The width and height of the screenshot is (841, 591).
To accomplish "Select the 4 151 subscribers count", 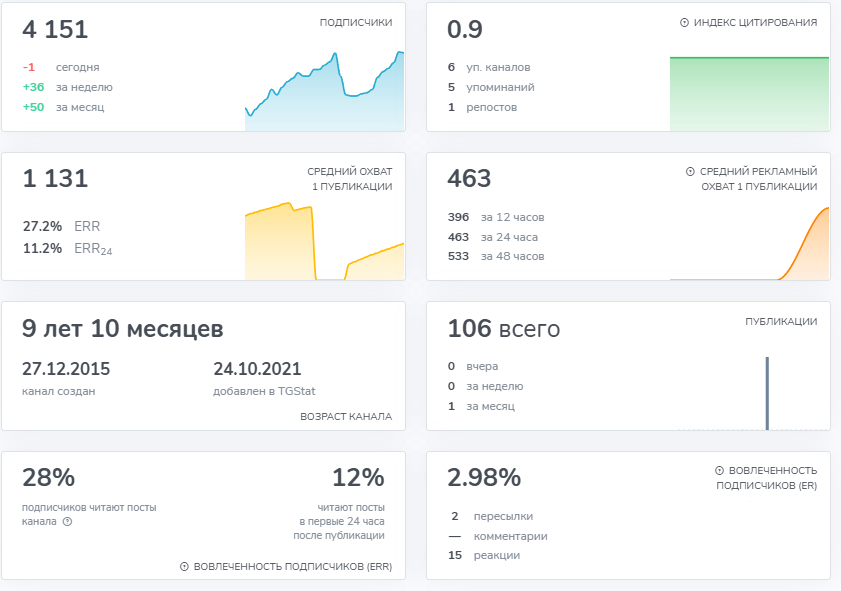I will pyautogui.click(x=56, y=30).
